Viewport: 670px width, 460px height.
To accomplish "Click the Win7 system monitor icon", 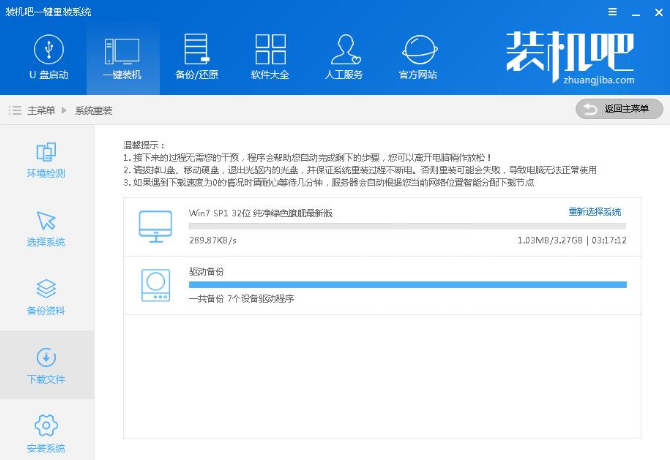I will [x=155, y=227].
